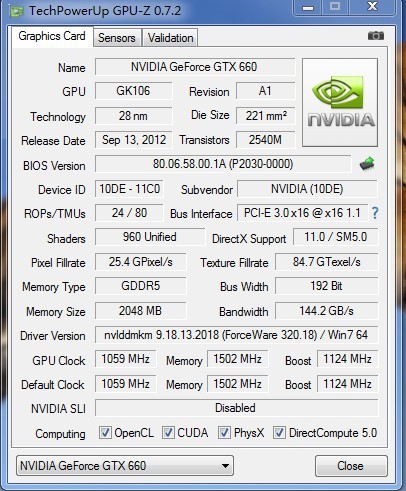The height and width of the screenshot is (491, 406).
Task: Click the Bus Interface field PCI-E 3.0 x16
Action: (x=302, y=213)
